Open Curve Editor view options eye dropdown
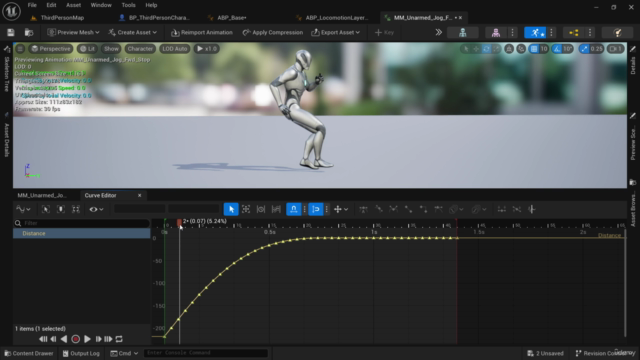The height and width of the screenshot is (360, 640). (x=96, y=209)
